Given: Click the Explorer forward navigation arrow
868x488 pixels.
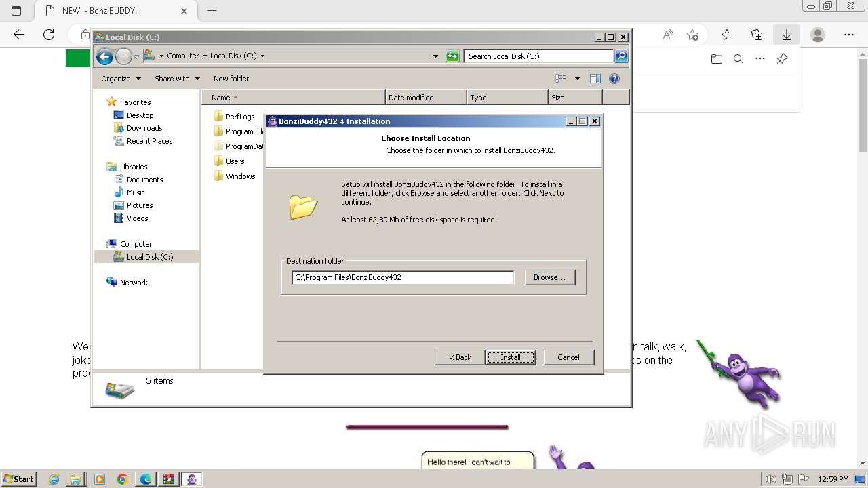Looking at the screenshot, I should (x=123, y=57).
